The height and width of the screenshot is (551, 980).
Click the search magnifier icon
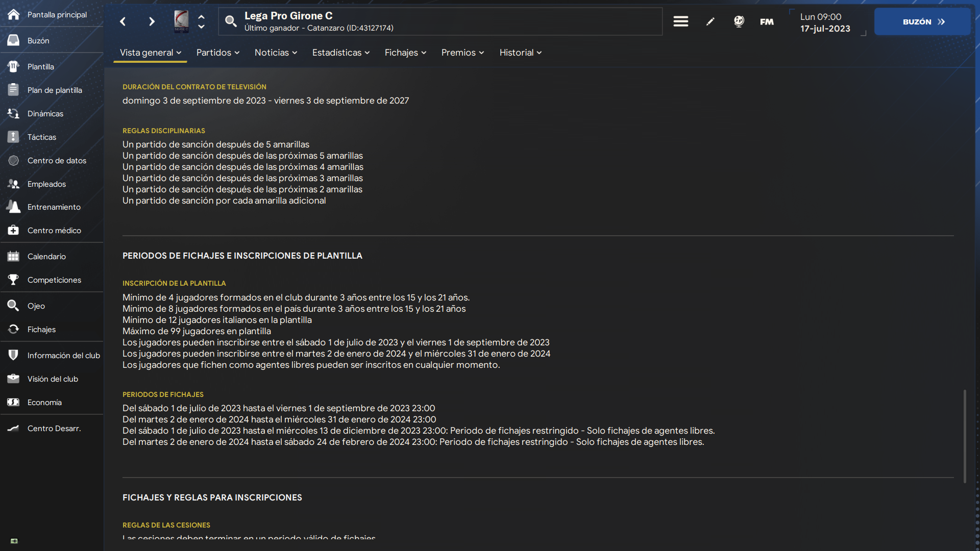pos(231,21)
